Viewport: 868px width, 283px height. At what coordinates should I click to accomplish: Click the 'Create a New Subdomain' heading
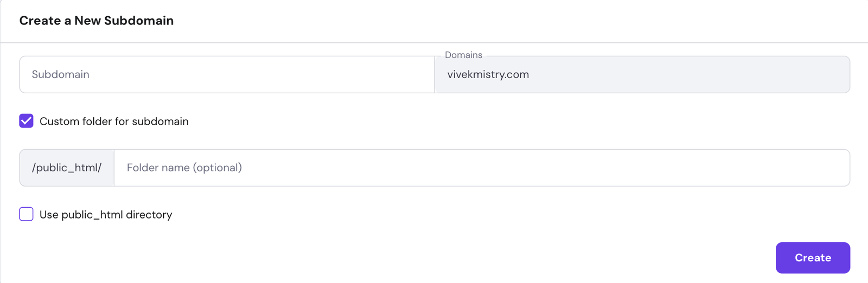pyautogui.click(x=97, y=21)
